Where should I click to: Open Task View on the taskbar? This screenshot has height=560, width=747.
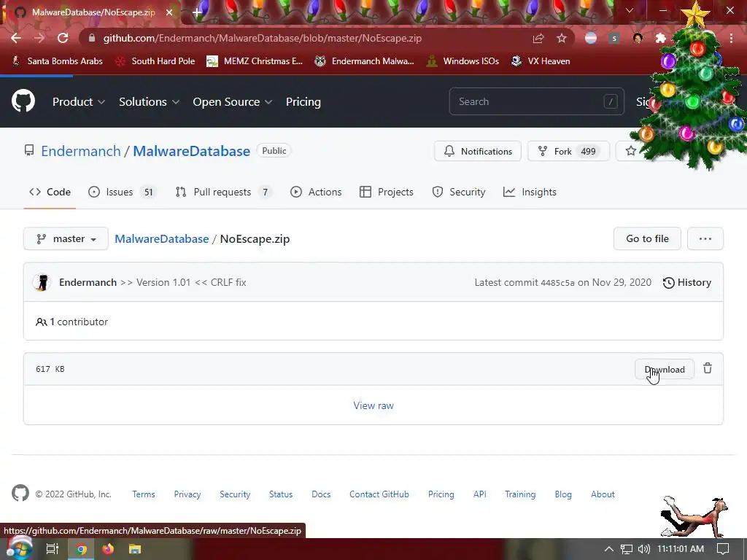click(x=52, y=550)
